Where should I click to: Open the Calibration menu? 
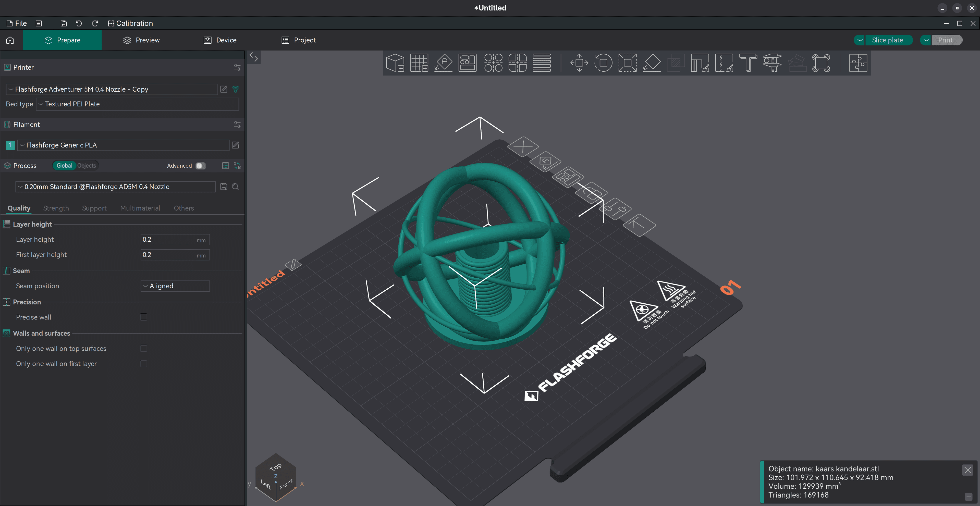coord(130,23)
